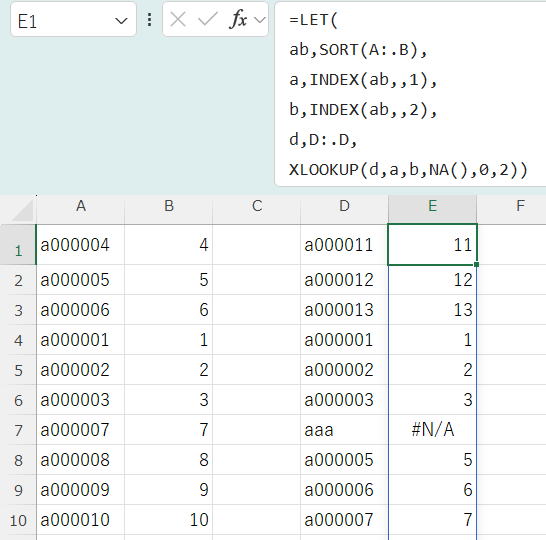
Task: Select row 2 header
Action: tap(18, 280)
